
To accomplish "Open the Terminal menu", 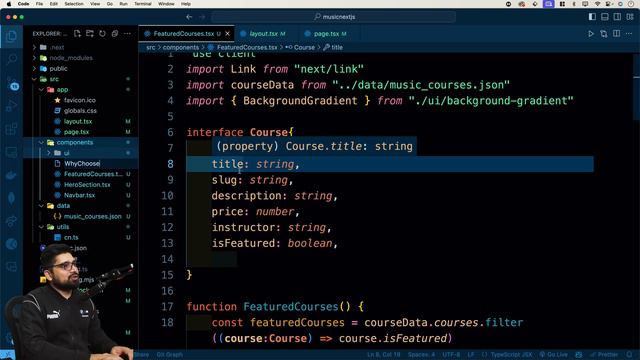I will pyautogui.click(x=143, y=4).
